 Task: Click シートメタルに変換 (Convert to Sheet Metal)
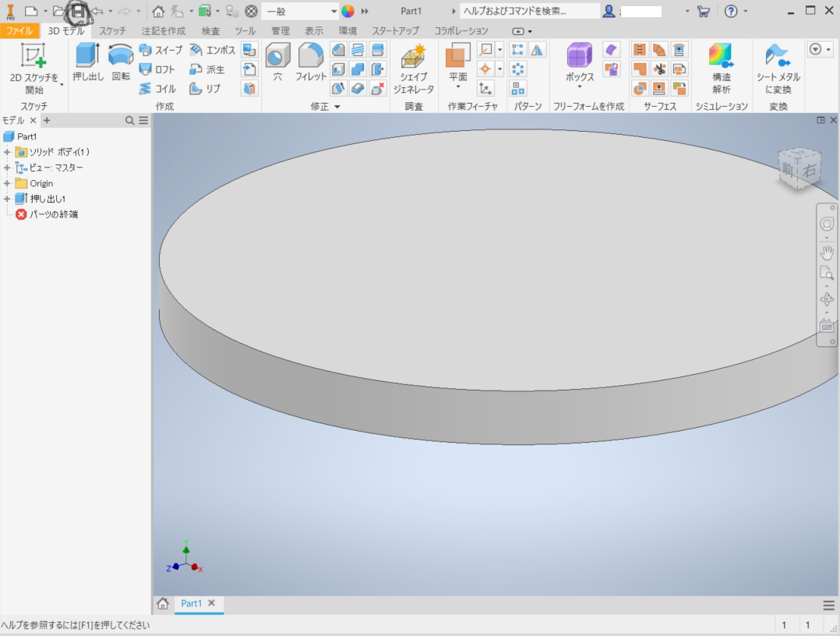pyautogui.click(x=778, y=69)
